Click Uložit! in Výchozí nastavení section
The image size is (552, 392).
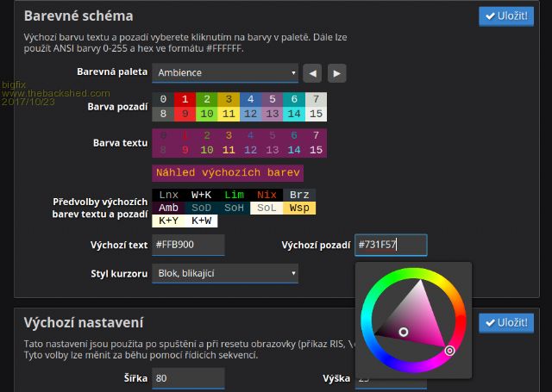click(506, 322)
